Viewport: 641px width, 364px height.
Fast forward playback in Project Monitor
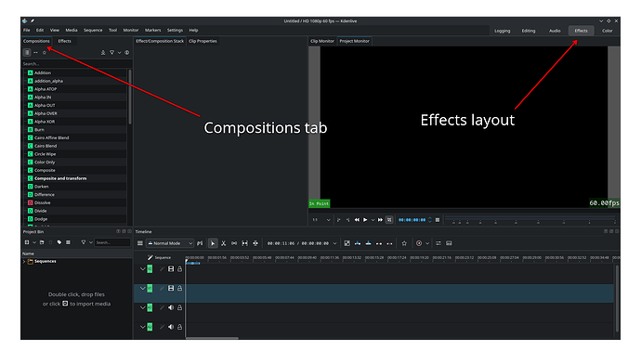pyautogui.click(x=380, y=220)
